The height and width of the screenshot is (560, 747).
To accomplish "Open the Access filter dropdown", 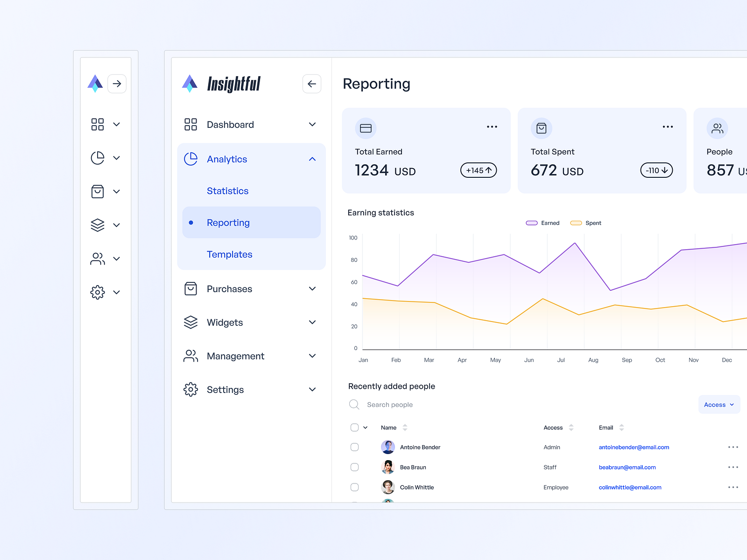I will (x=719, y=405).
